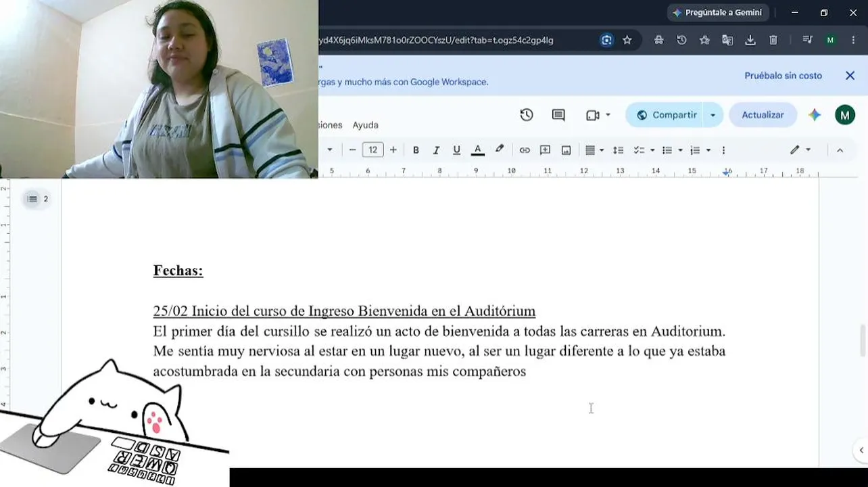868x487 pixels.
Task: Open the translate extension icon
Action: [x=727, y=40]
